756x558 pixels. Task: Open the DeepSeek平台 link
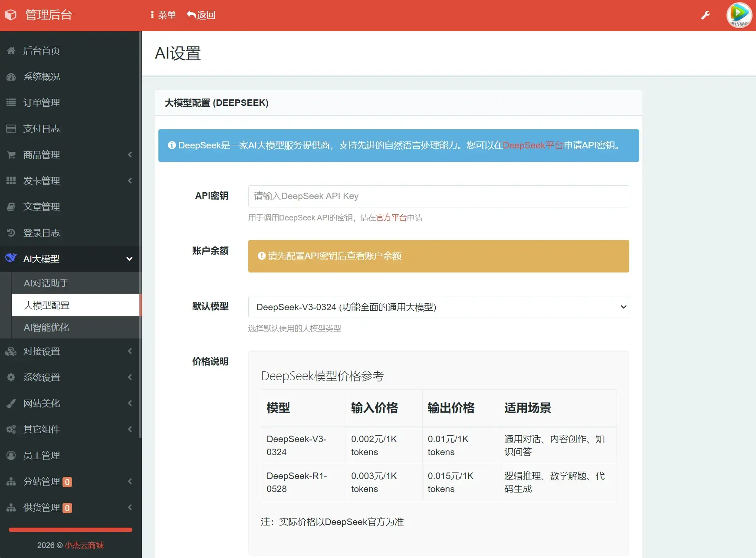[524, 145]
